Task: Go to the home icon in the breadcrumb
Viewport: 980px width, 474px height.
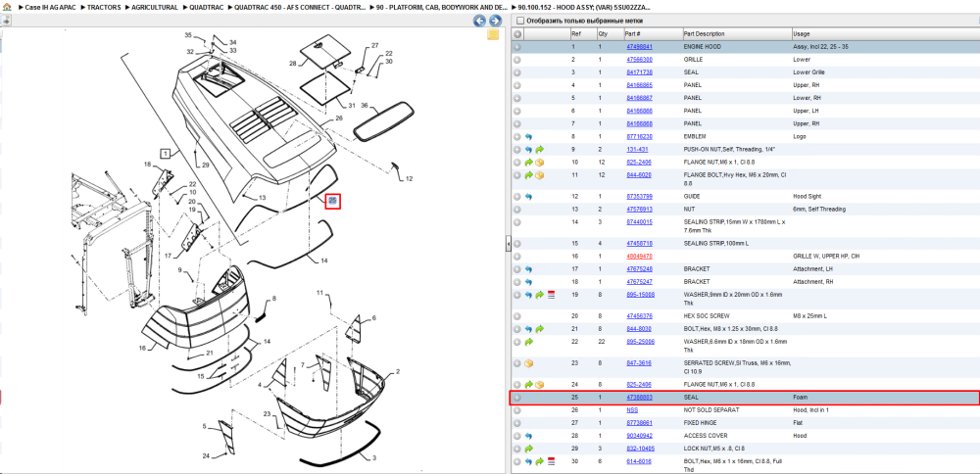Action: pyautogui.click(x=7, y=7)
